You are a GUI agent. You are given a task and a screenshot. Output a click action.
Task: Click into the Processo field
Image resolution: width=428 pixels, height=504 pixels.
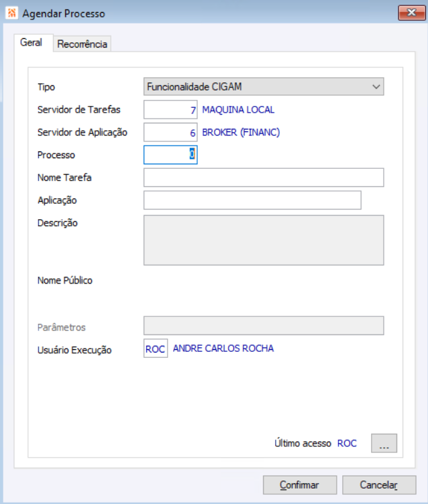pyautogui.click(x=170, y=155)
